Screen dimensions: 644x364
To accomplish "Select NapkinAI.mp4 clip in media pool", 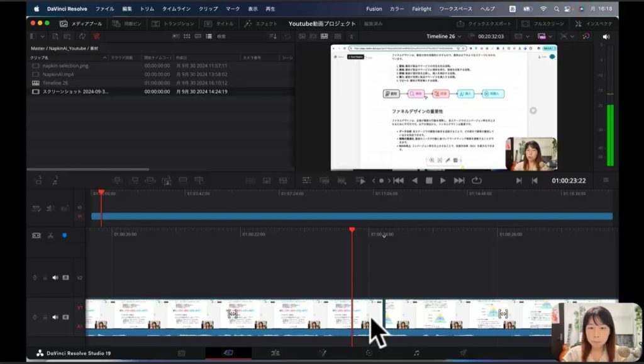I will (x=60, y=74).
